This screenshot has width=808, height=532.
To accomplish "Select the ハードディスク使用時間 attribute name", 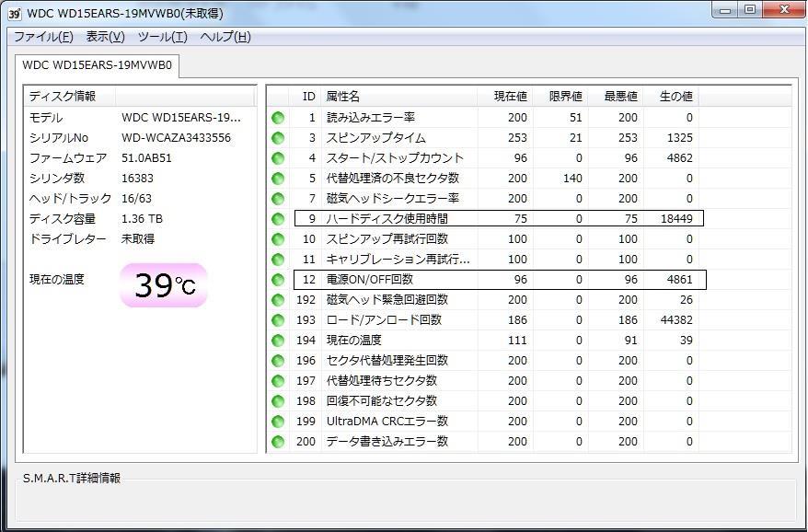I will 387,219.
